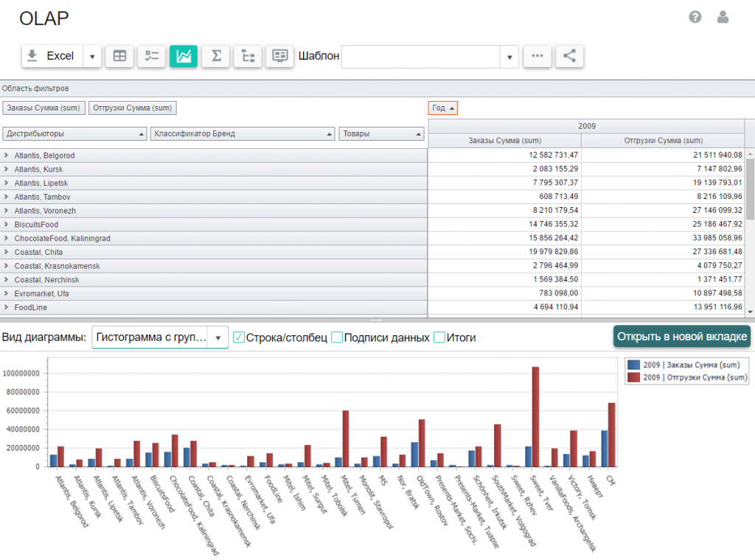Click the blue Заказы Сумма legend swatch
This screenshot has height=560, width=755.
(x=633, y=365)
